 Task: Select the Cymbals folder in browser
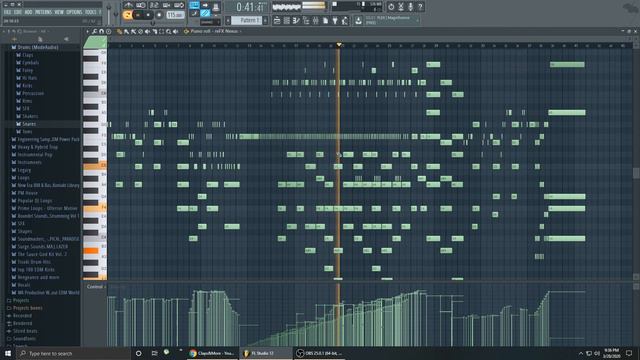click(30, 63)
